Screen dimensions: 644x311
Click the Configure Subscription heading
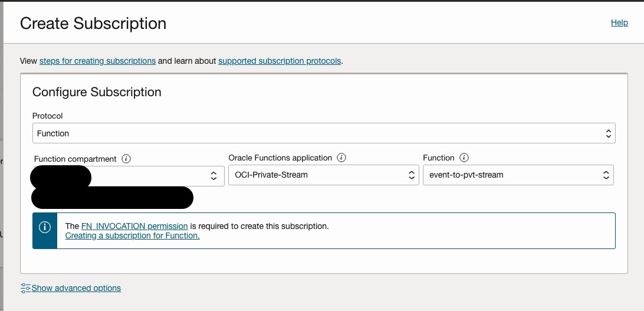tap(97, 92)
